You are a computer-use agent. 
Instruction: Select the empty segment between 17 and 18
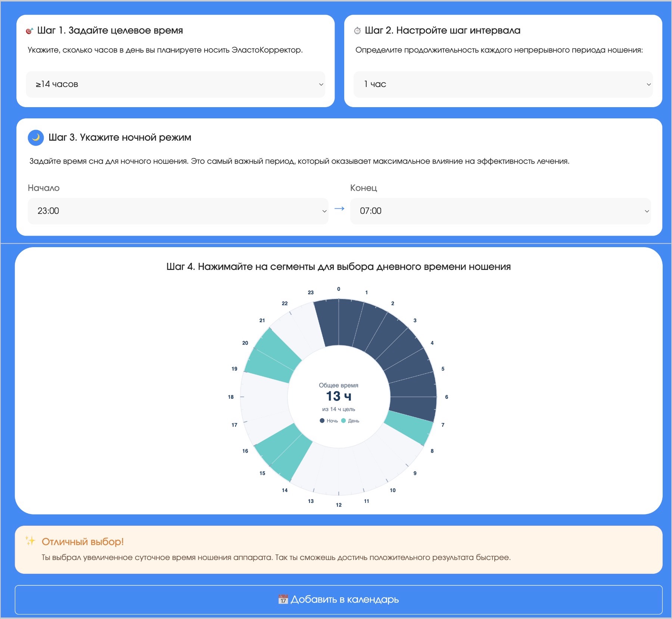coord(264,407)
